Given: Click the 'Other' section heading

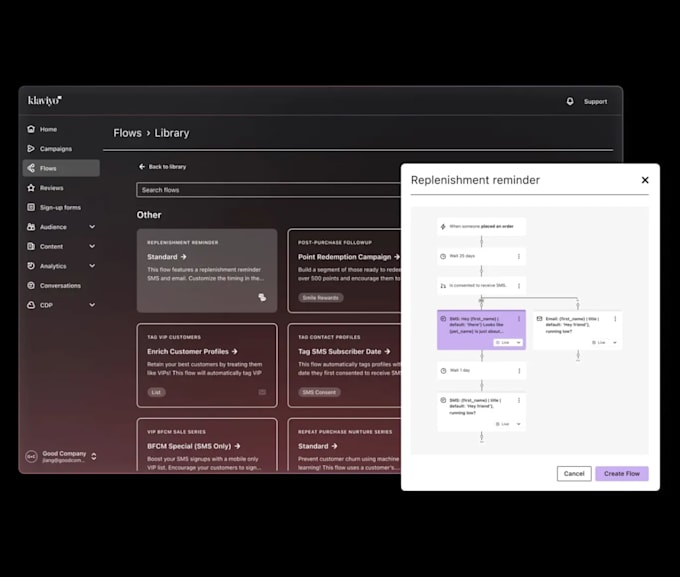Looking at the screenshot, I should [149, 215].
